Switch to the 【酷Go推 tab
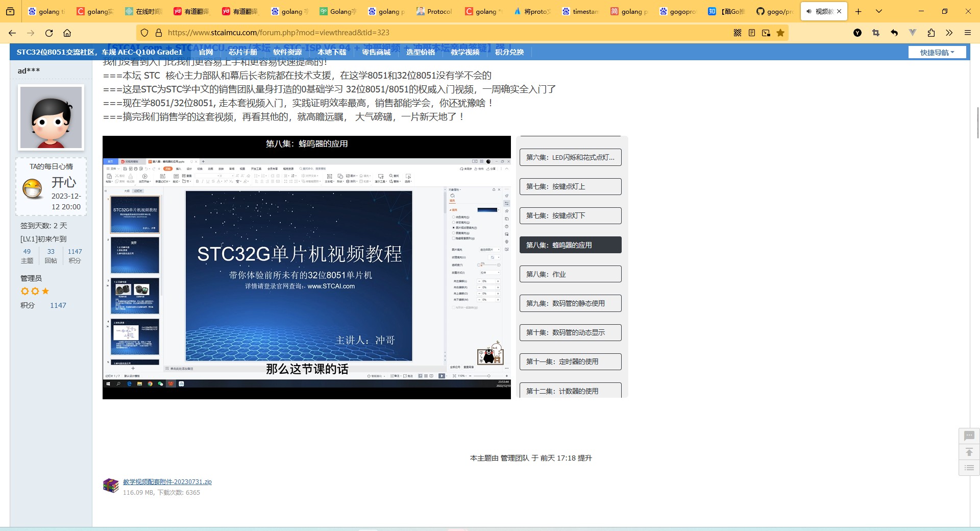The width and height of the screenshot is (980, 531). (x=726, y=11)
